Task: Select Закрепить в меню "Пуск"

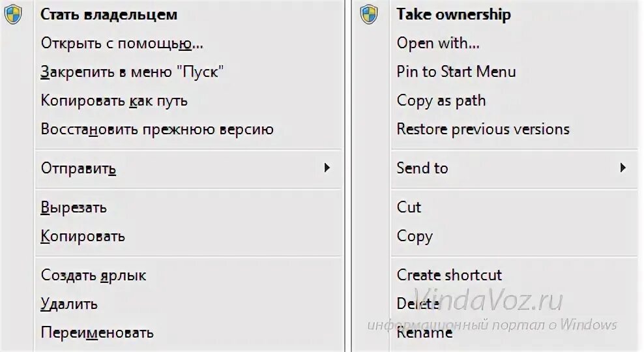Action: tap(132, 72)
